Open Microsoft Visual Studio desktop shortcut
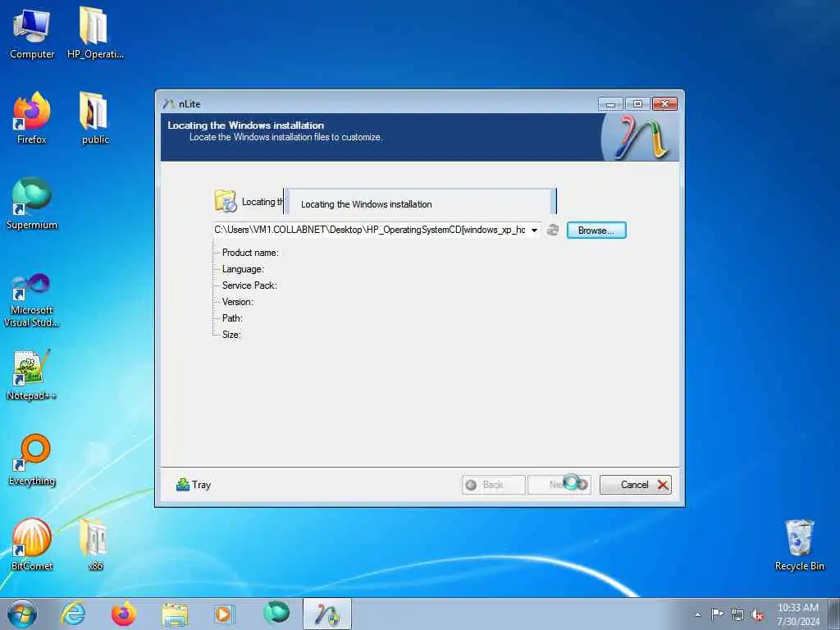This screenshot has width=840, height=630. [32, 300]
